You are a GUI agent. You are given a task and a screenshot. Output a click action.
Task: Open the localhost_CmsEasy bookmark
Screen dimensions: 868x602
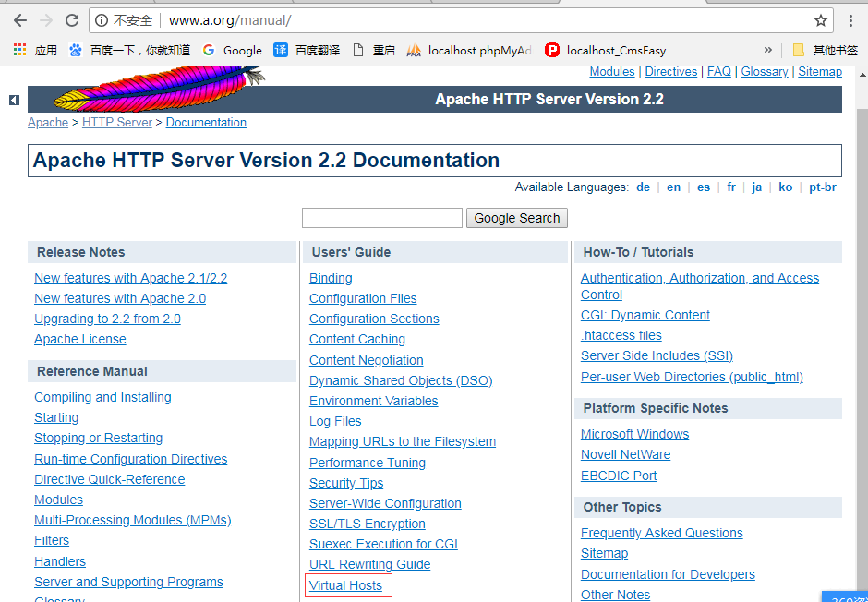point(606,51)
